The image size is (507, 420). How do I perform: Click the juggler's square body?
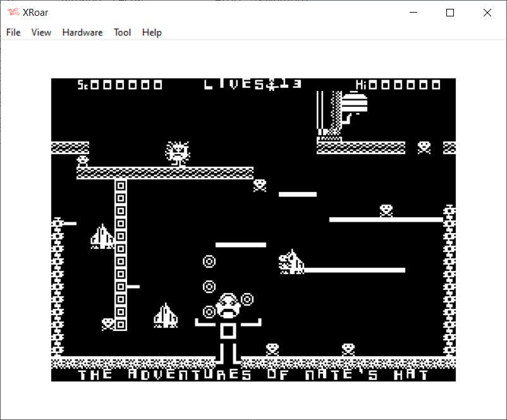tap(228, 330)
